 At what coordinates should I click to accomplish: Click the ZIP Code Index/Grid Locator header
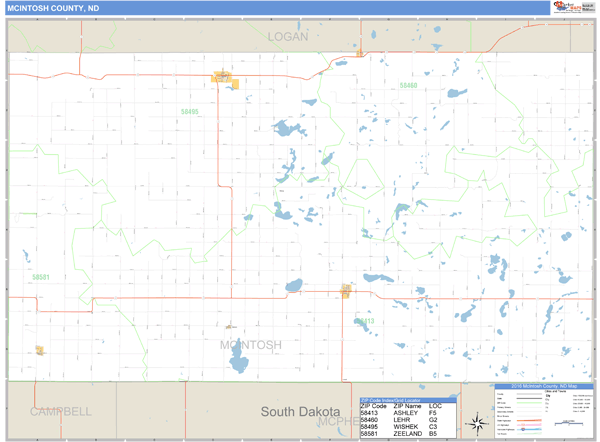click(x=400, y=398)
